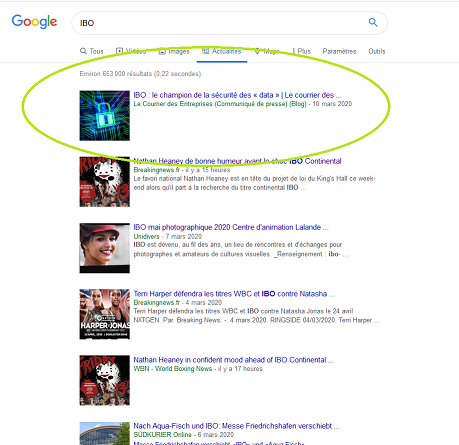Open the Outils options
The image size is (459, 445).
377,51
